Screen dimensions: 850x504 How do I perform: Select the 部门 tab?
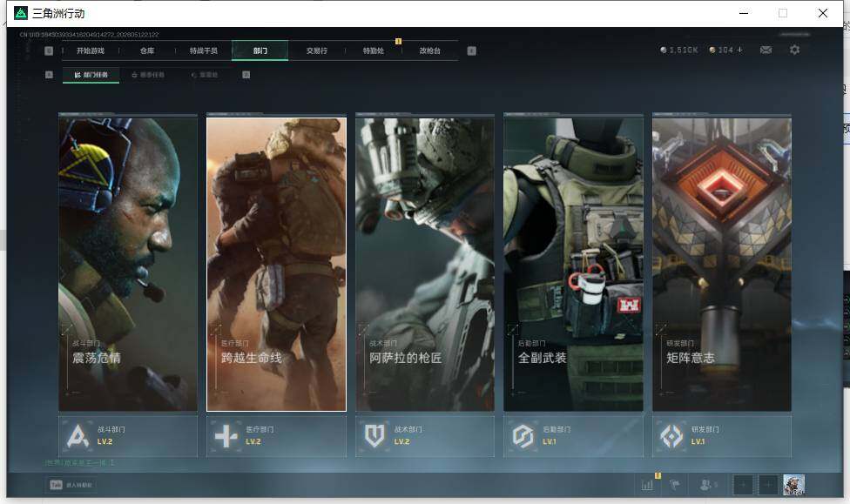tap(260, 50)
